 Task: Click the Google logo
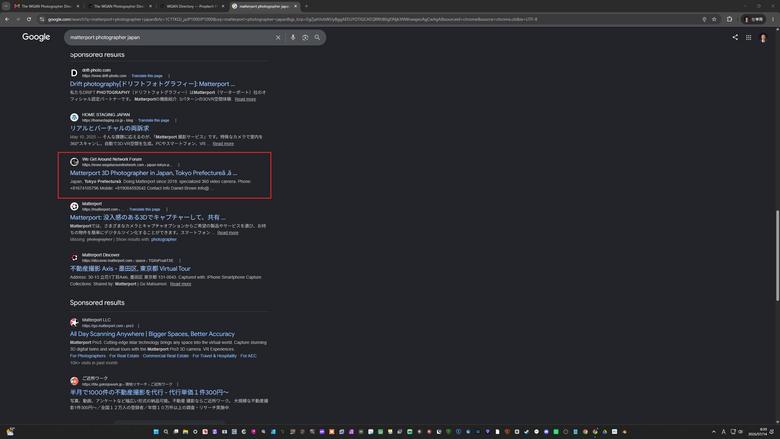click(36, 37)
